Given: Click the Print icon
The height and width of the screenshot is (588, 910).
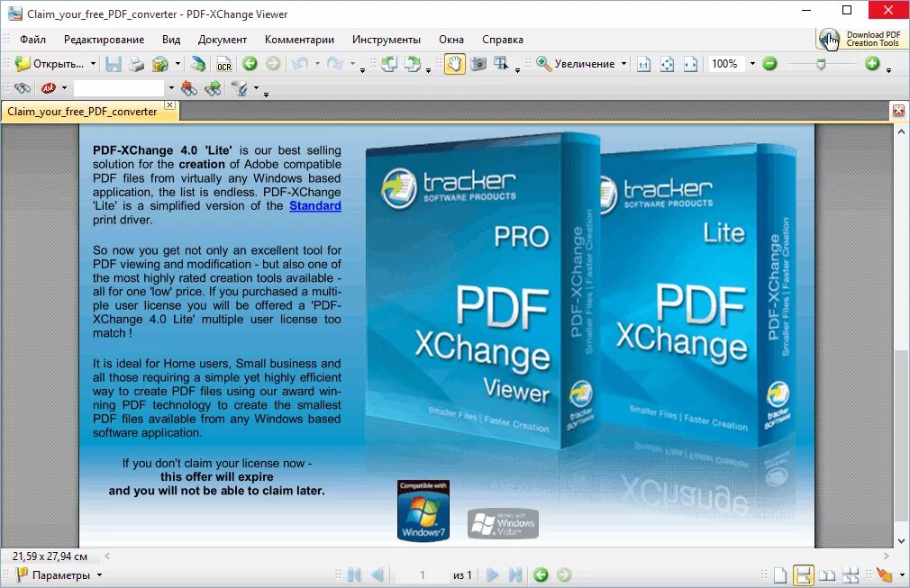Looking at the screenshot, I should point(136,64).
